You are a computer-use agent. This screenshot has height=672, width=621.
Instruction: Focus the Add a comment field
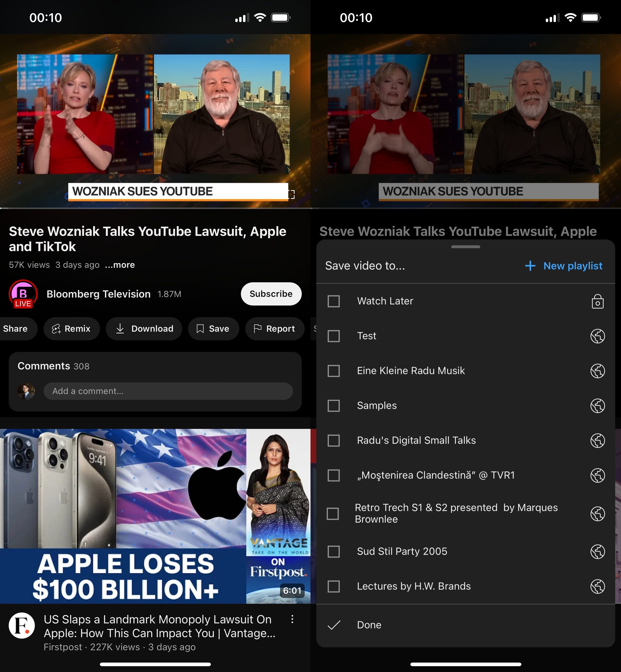[x=168, y=391]
